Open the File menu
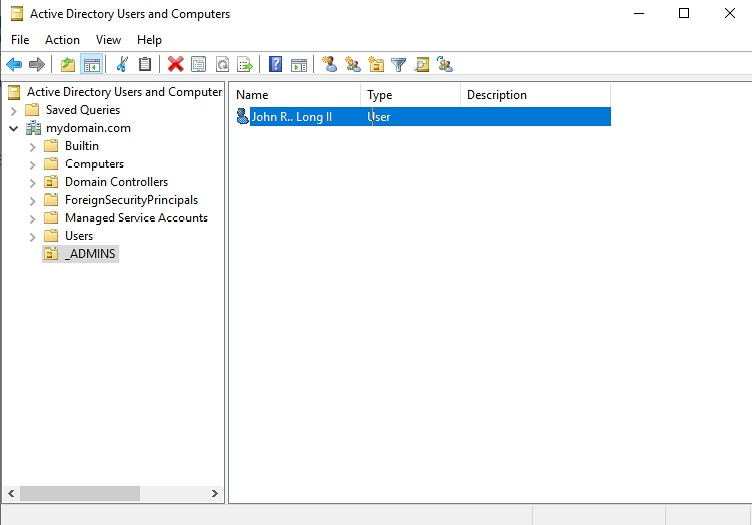The height and width of the screenshot is (525, 752). [x=20, y=40]
